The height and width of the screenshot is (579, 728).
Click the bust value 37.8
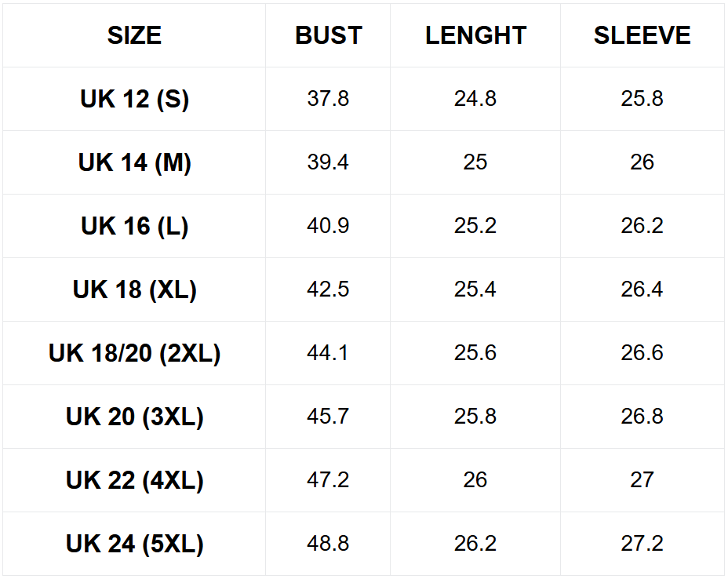pyautogui.click(x=328, y=99)
